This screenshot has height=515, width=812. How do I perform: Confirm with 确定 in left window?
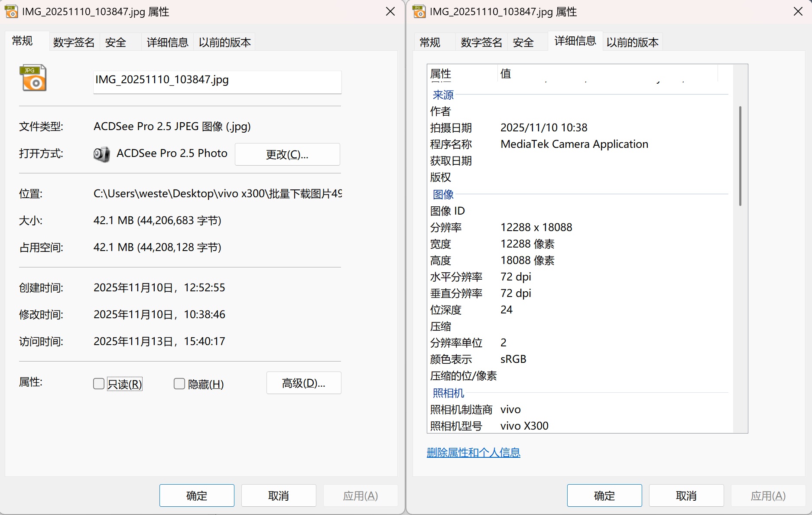point(197,495)
